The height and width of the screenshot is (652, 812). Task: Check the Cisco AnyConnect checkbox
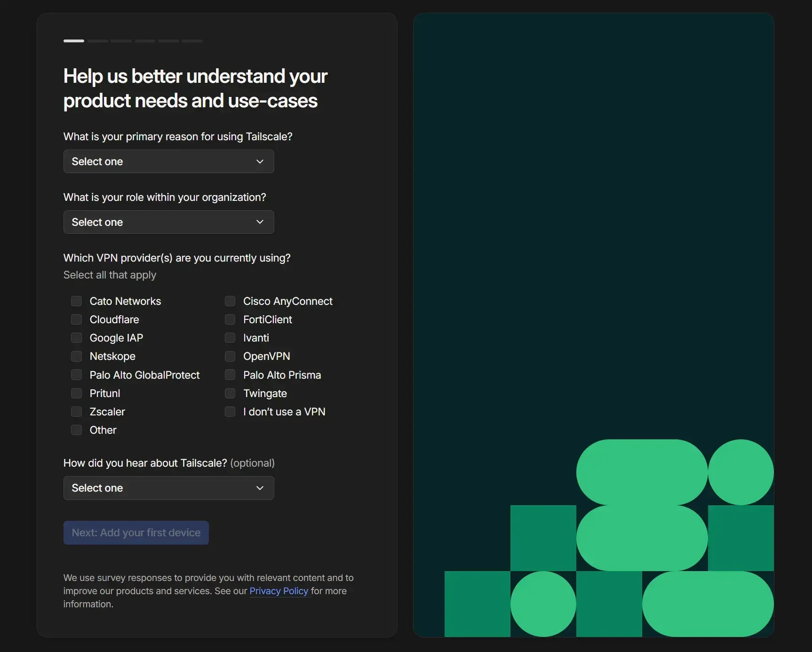pos(230,301)
